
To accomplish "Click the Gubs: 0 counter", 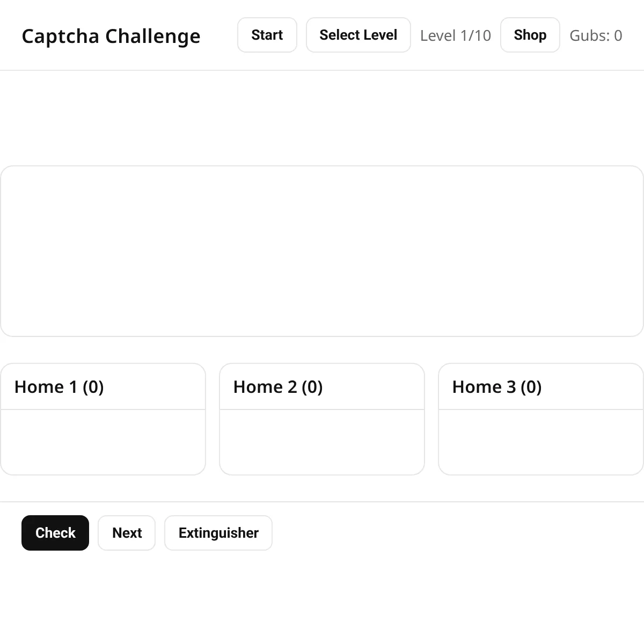I will (x=596, y=35).
